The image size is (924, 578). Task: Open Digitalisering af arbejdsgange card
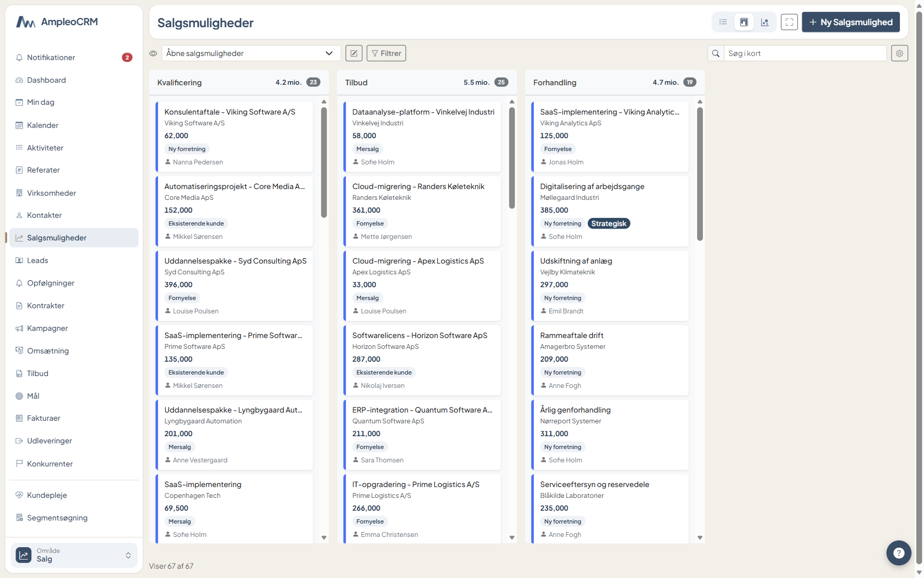pyautogui.click(x=610, y=211)
